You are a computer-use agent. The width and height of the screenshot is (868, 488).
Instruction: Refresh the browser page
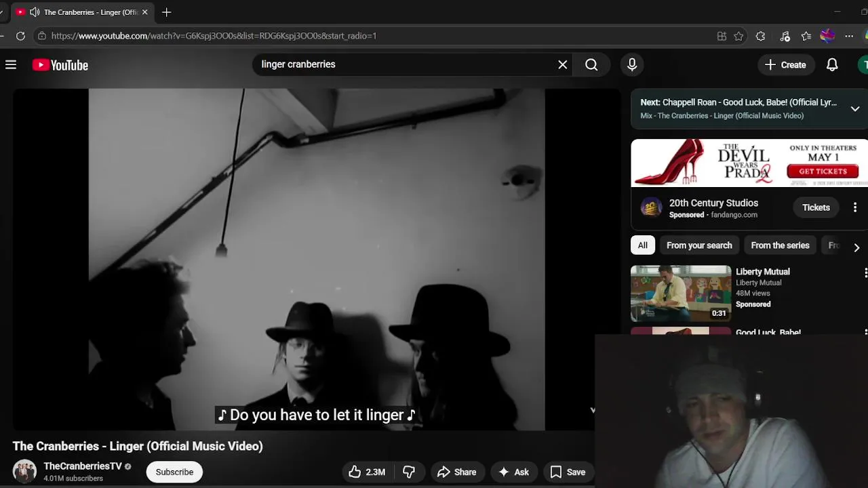pos(20,36)
